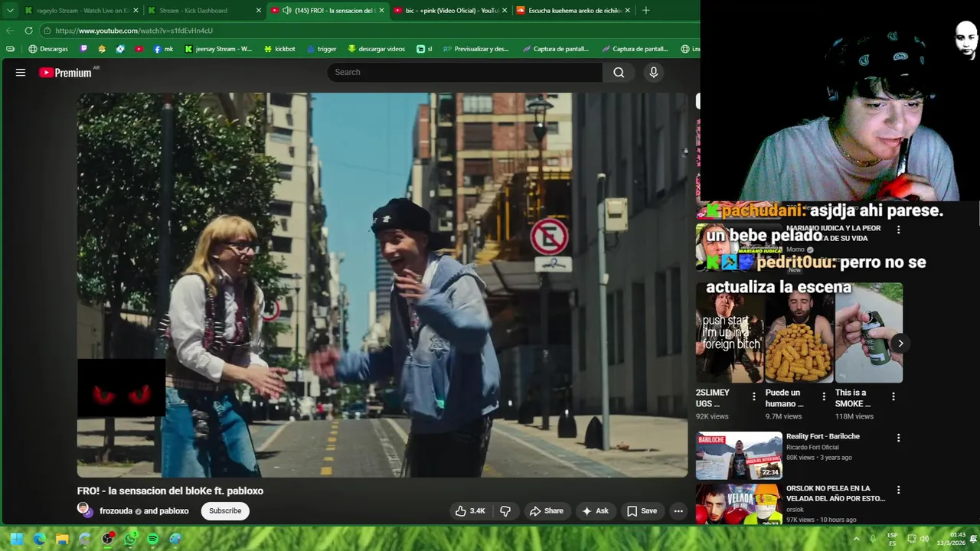
Task: Mute the tab via speaker icon
Action: point(286,11)
